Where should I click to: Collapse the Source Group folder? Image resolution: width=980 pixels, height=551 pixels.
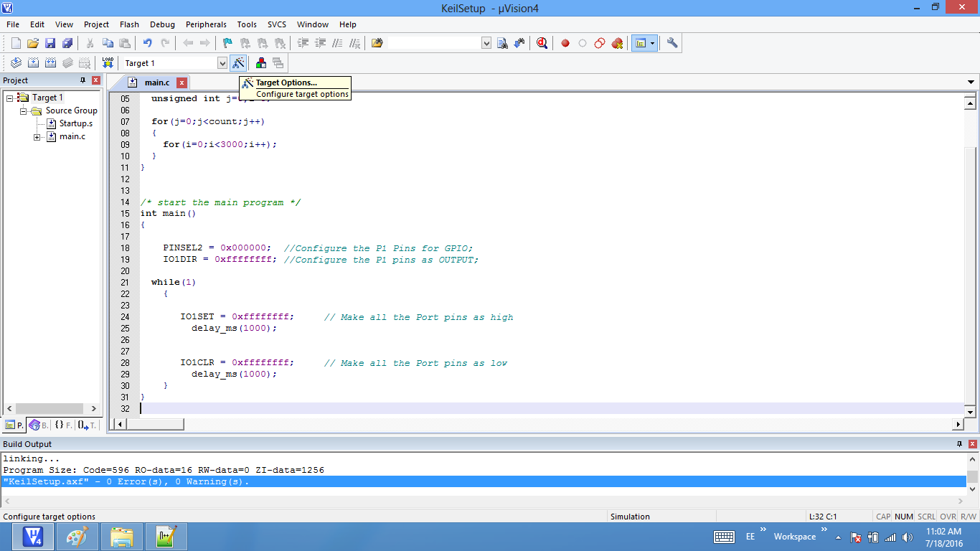tap(23, 110)
